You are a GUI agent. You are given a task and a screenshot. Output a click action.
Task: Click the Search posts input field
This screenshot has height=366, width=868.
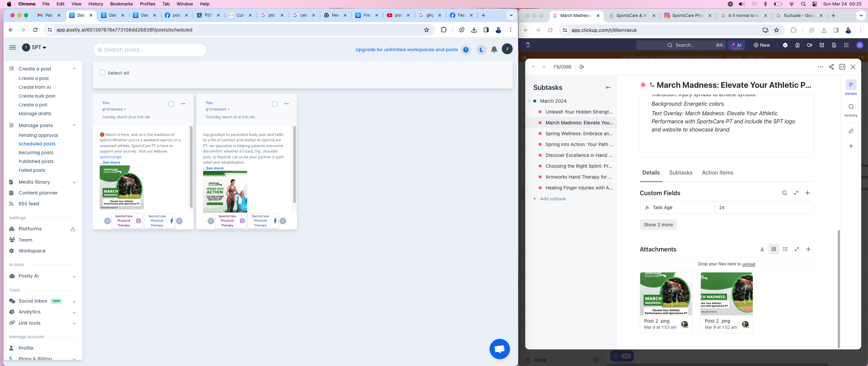150,50
